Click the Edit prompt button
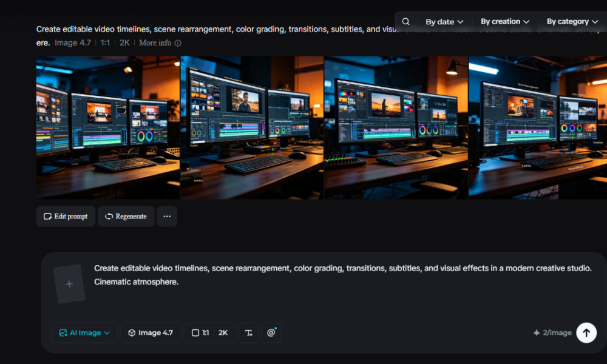607x364 pixels. pyautogui.click(x=66, y=216)
